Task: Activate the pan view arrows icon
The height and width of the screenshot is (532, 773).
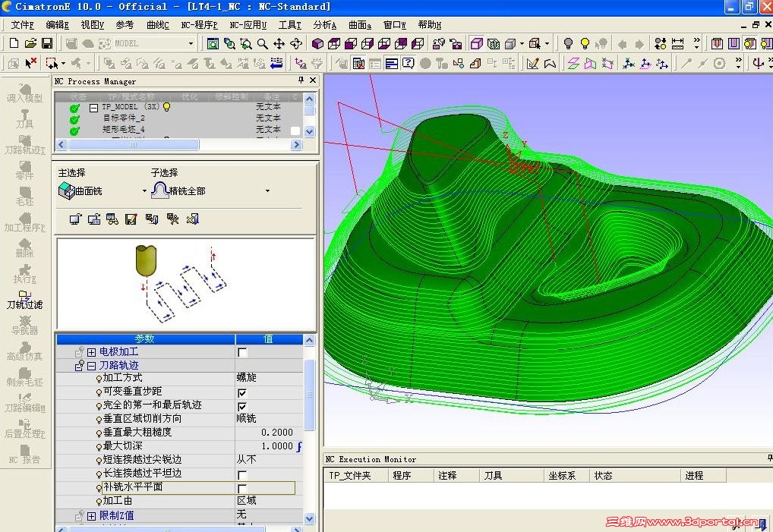Action: pos(279,44)
